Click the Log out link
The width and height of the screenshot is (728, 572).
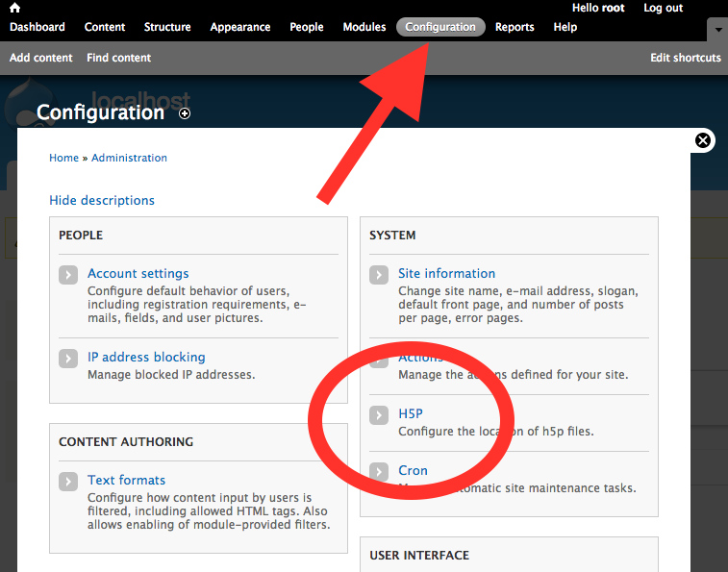663,8
